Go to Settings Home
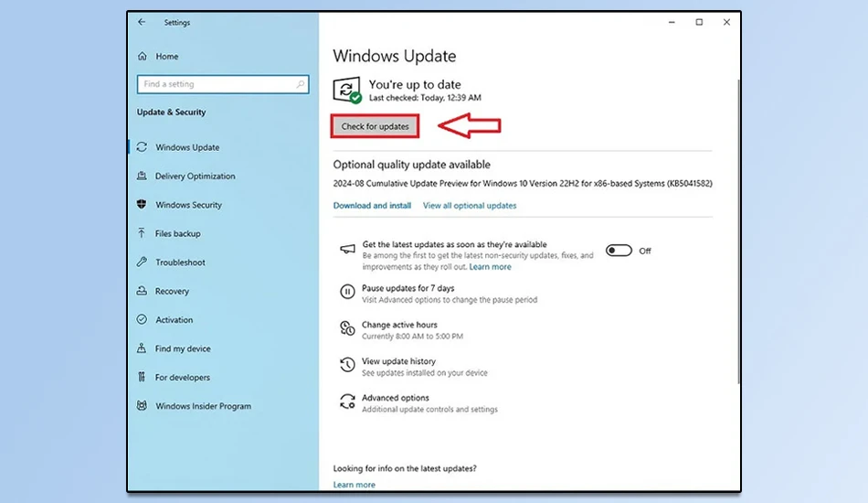868x503 pixels. [x=166, y=57]
